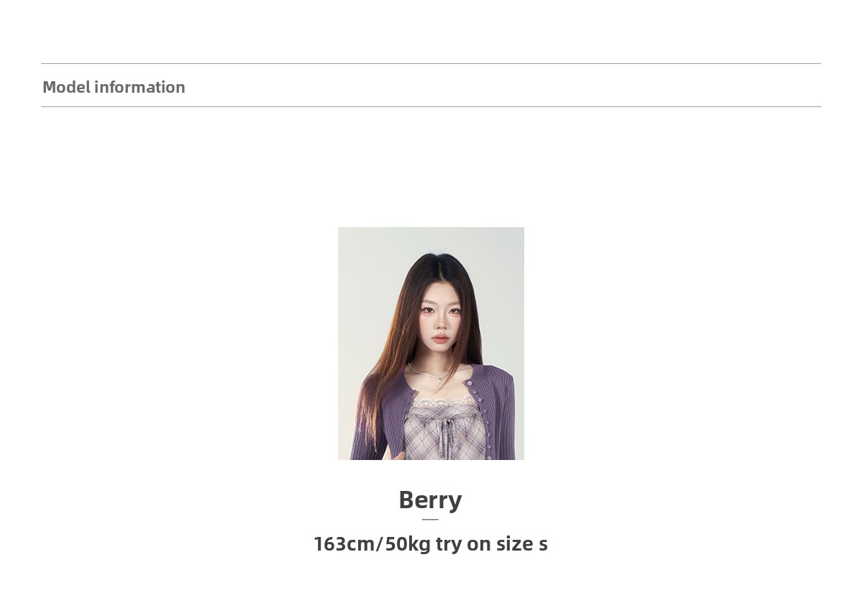Click the "Model information" heading
Image resolution: width=863 pixels, height=616 pixels.
114,87
